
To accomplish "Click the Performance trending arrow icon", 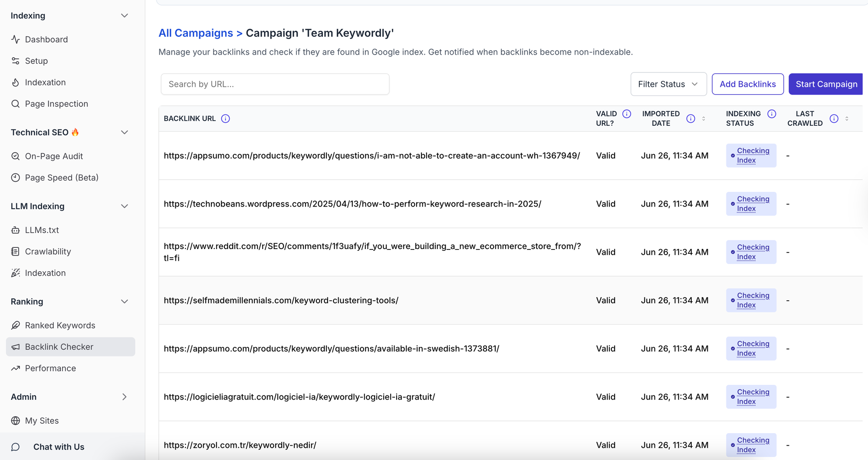I will click(16, 368).
